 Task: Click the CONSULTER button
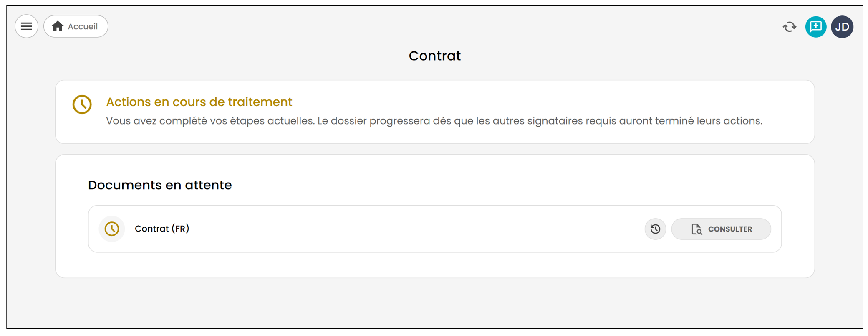(721, 229)
